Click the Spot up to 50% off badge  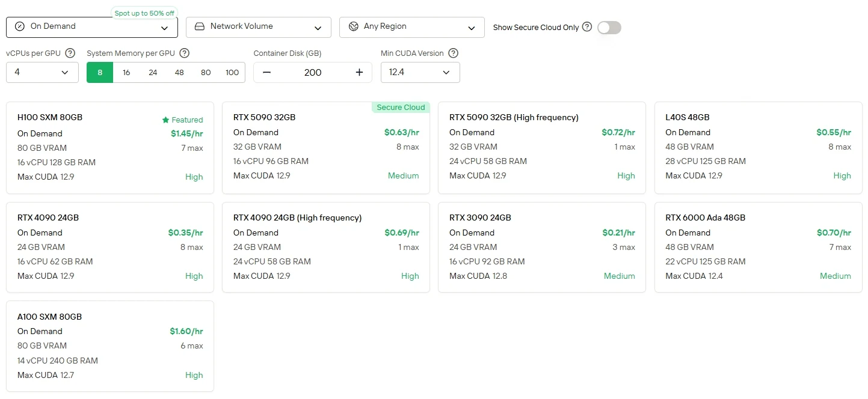point(144,13)
